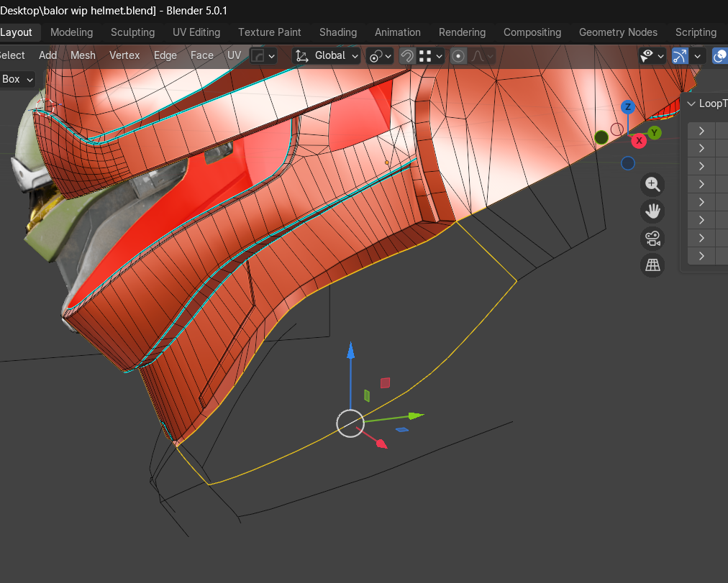Open the snapping options dropdown
Screen dimensions: 728x583
pyautogui.click(x=432, y=56)
